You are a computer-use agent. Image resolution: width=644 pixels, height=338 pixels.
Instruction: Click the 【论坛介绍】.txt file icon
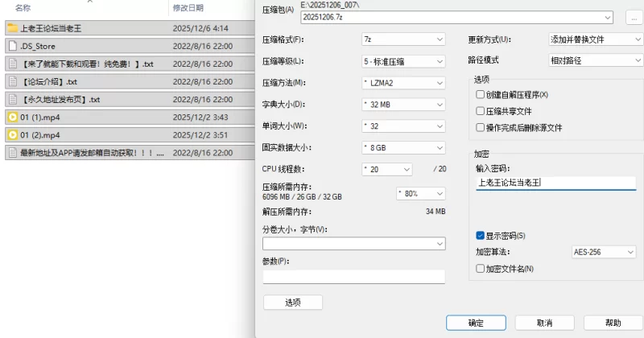(x=13, y=81)
